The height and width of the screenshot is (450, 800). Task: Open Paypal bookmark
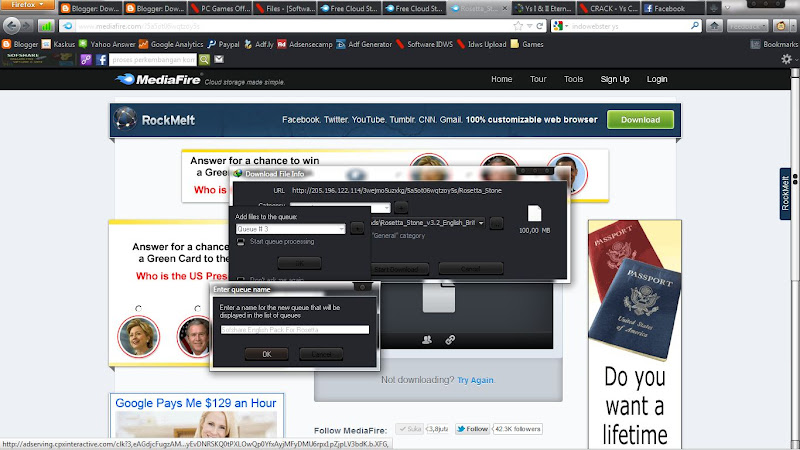(x=223, y=44)
